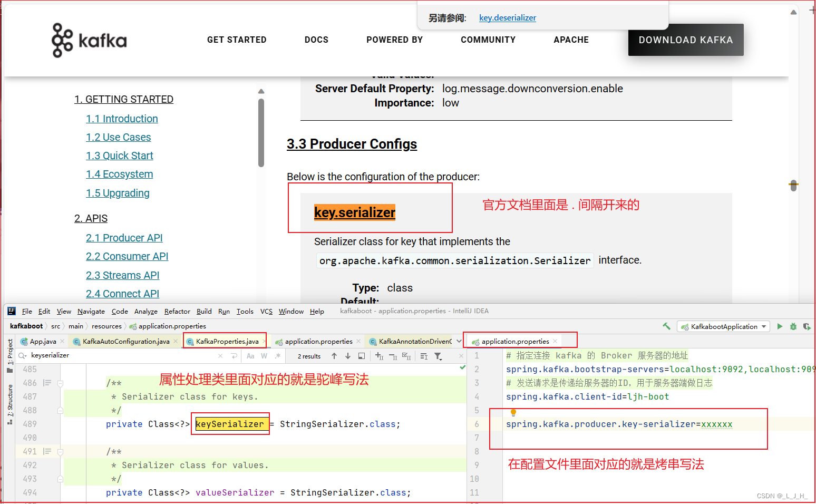816x504 pixels.
Task: Open the search filter icon in find bar
Action: click(438, 356)
